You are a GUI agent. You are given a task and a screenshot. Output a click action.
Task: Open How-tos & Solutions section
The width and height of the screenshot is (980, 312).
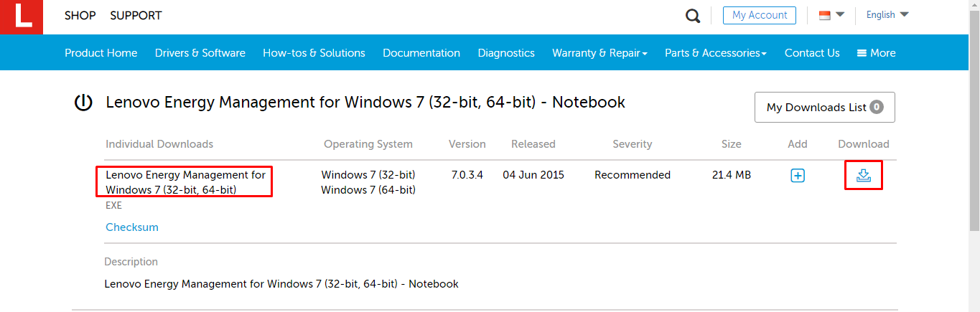(314, 53)
